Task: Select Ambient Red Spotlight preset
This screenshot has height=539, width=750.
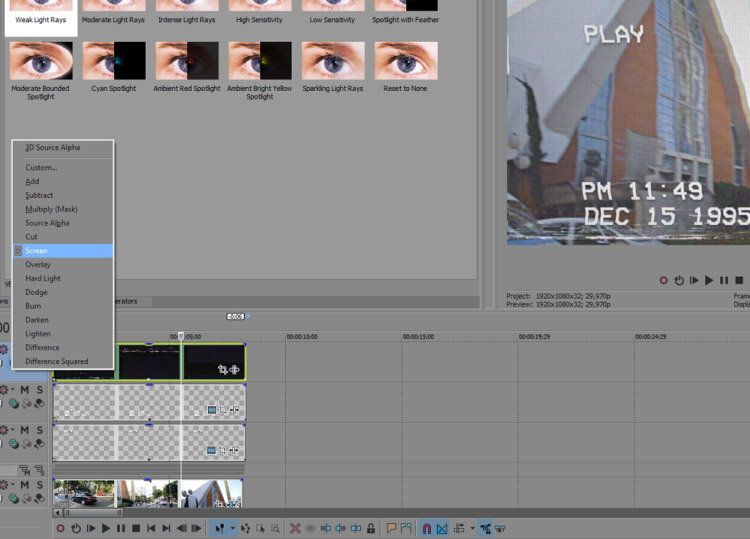Action: coord(187,67)
